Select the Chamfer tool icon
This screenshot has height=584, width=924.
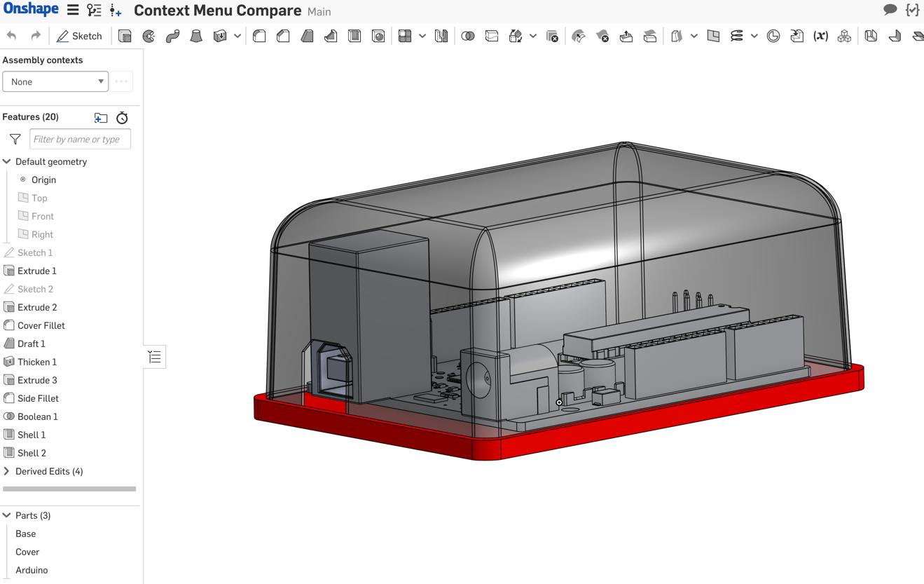point(283,36)
